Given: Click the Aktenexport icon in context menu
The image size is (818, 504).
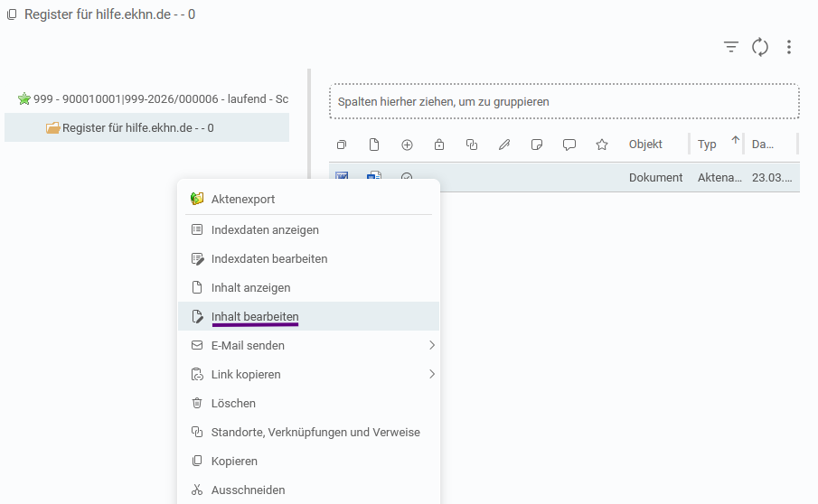Looking at the screenshot, I should (x=197, y=199).
